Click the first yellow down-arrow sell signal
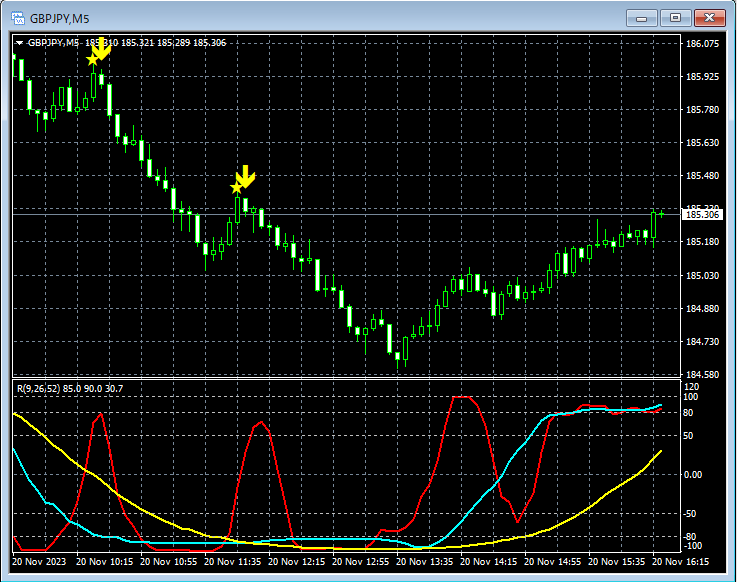The height and width of the screenshot is (582, 738). [101, 48]
